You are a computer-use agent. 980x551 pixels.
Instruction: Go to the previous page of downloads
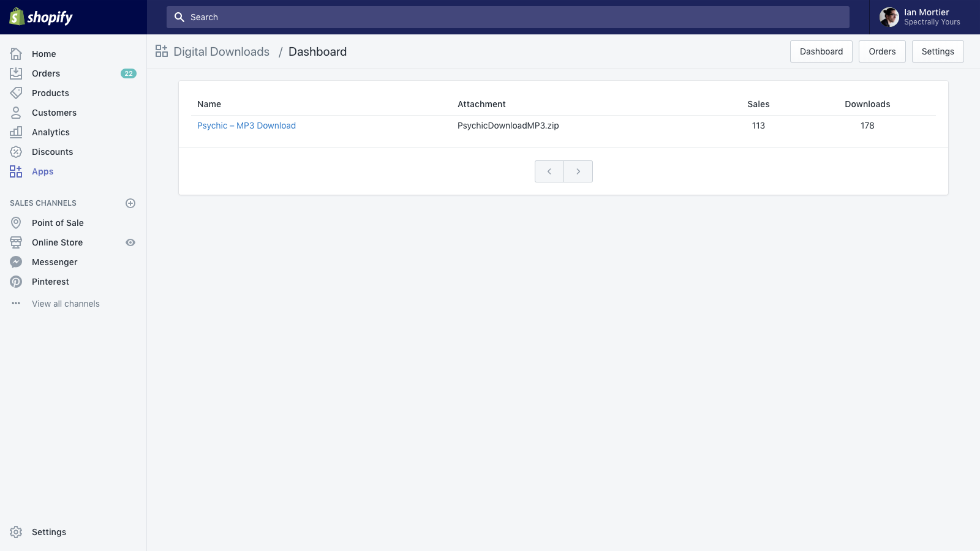click(x=549, y=171)
